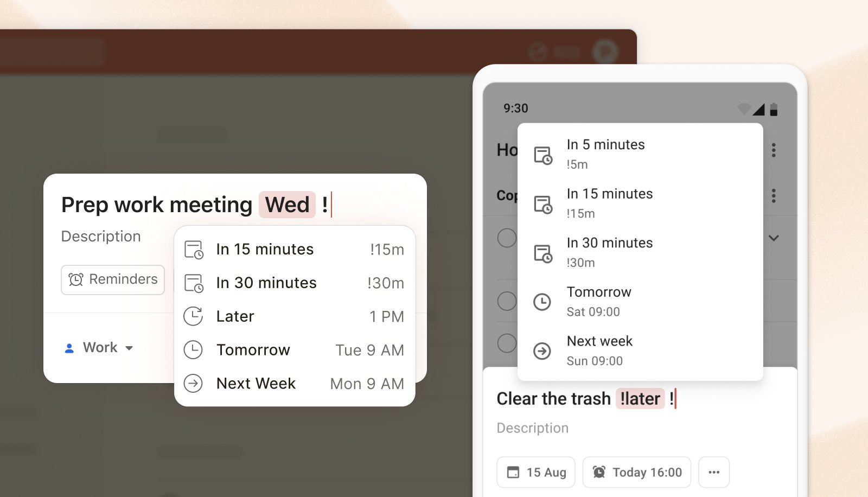Open the Work project dropdown
This screenshot has height=497, width=868.
coord(98,348)
